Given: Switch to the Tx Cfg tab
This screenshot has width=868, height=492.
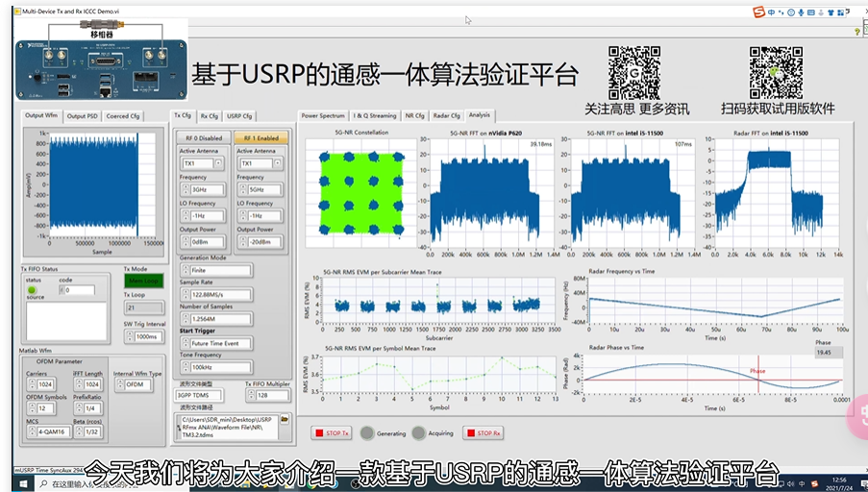Looking at the screenshot, I should click(182, 115).
